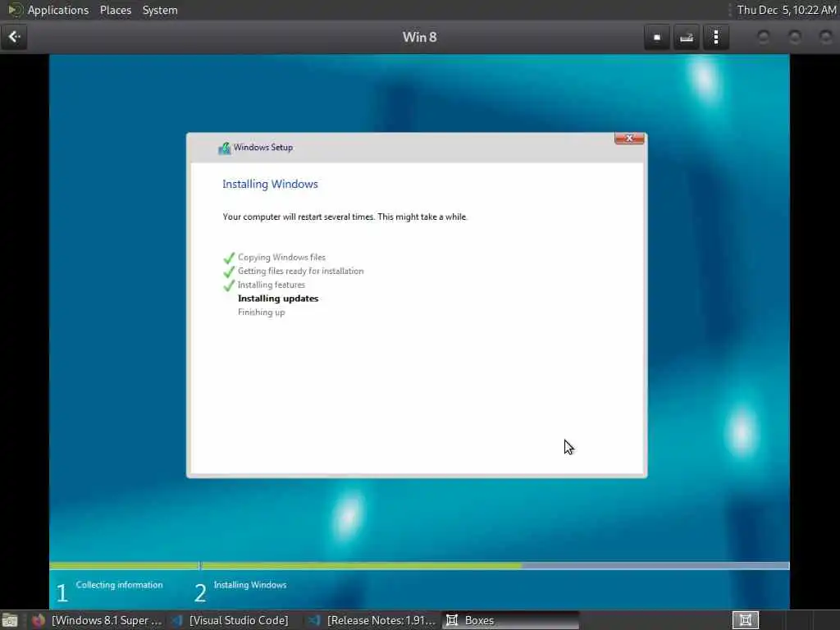Viewport: 840px width, 630px height.
Task: Open the keyboard shortcuts button in Boxes header
Action: 687,37
